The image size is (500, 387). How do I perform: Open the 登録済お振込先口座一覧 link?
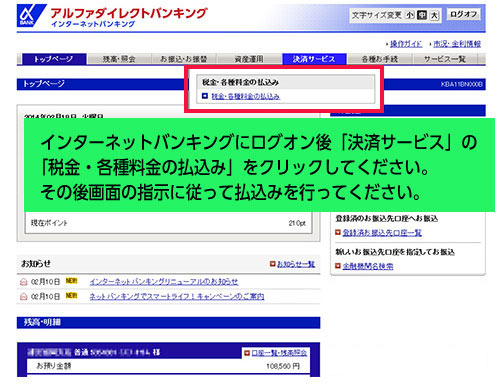pyautogui.click(x=382, y=233)
